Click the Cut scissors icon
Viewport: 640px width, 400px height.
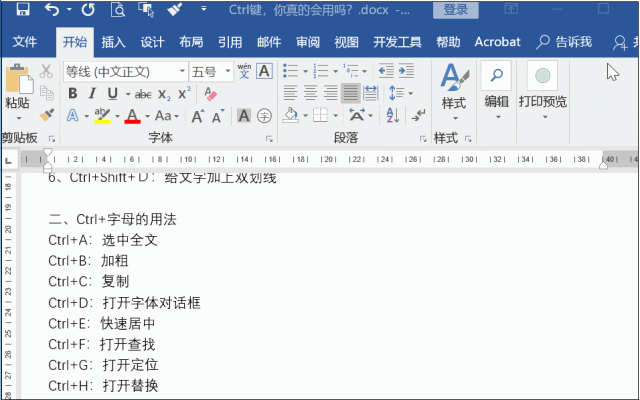coord(46,71)
